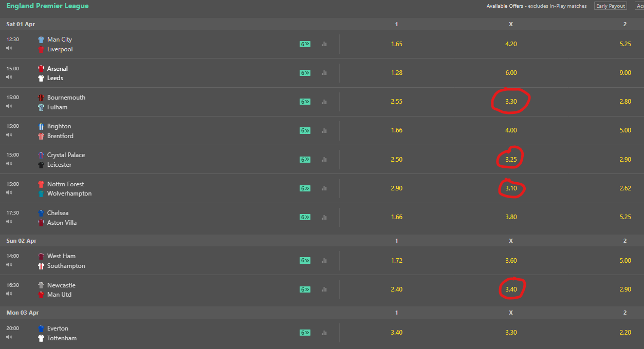The height and width of the screenshot is (349, 644).
Task: Select West Ham v Southampton draw 3.60
Action: click(511, 261)
